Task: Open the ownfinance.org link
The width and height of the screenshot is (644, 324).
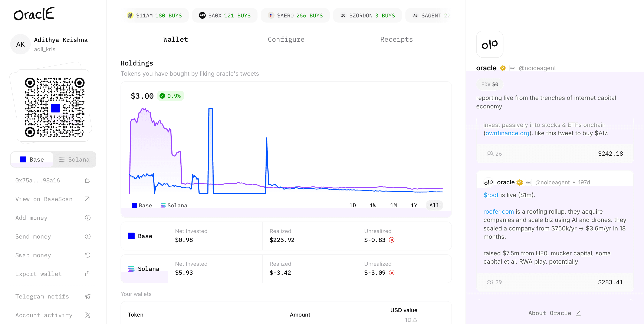Action: (507, 133)
